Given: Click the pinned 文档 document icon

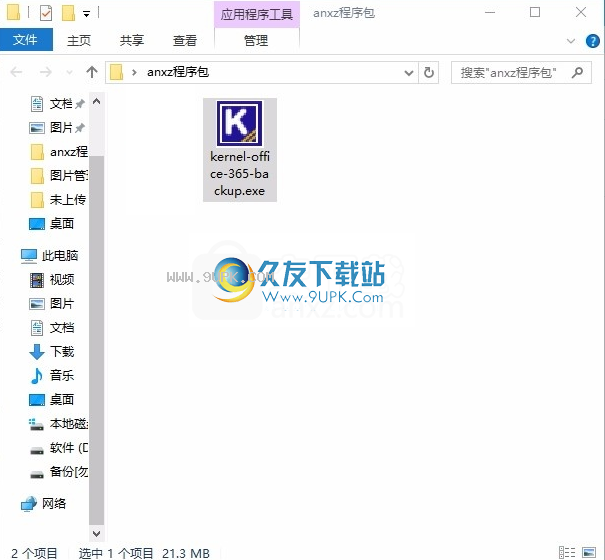Looking at the screenshot, I should 37,104.
